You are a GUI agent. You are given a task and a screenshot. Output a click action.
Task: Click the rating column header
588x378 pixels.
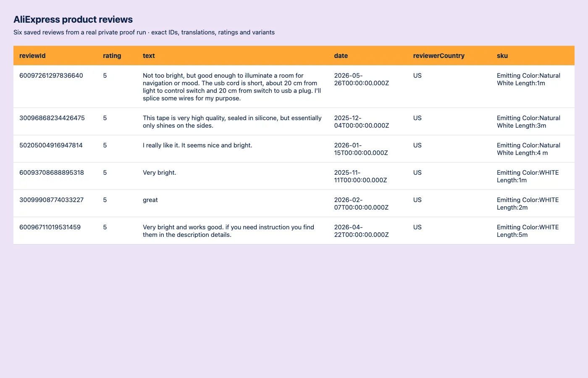click(x=112, y=55)
